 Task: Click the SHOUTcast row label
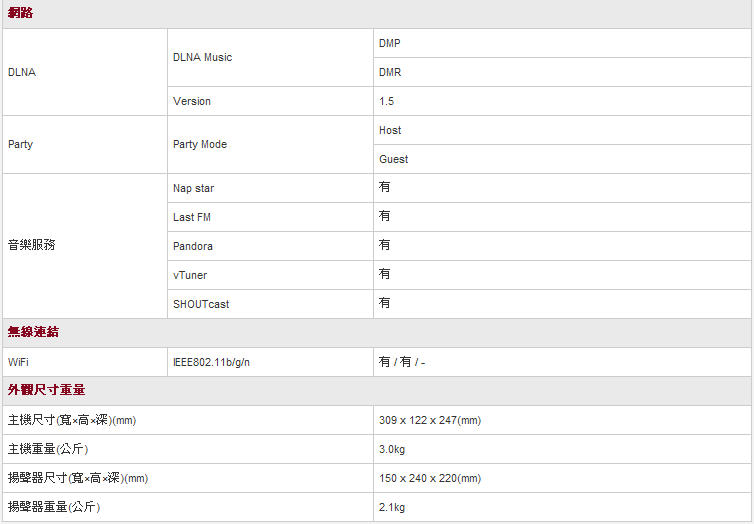(201, 304)
